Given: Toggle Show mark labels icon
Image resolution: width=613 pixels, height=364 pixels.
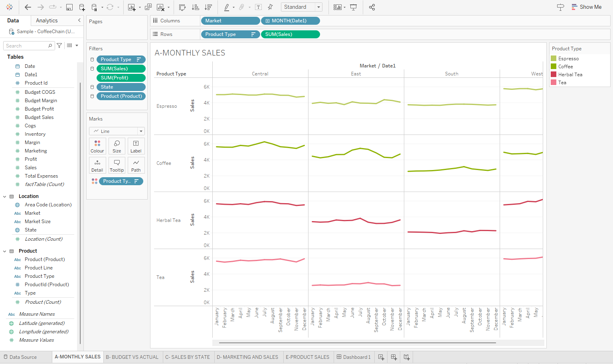Looking at the screenshot, I should coord(259,7).
